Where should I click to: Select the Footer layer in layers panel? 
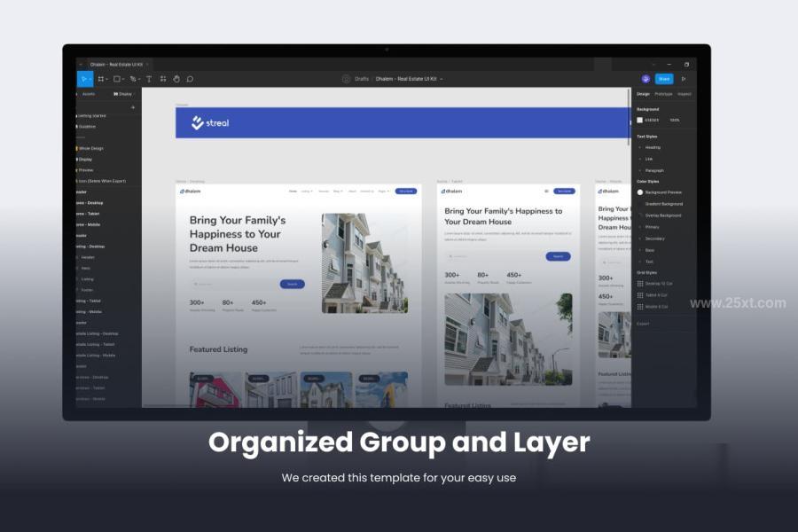click(x=87, y=290)
